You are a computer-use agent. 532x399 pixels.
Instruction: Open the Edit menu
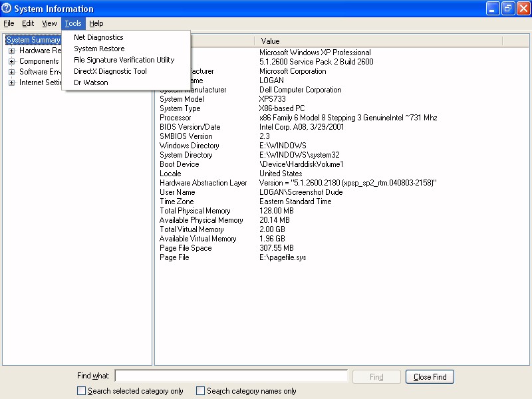pos(28,23)
